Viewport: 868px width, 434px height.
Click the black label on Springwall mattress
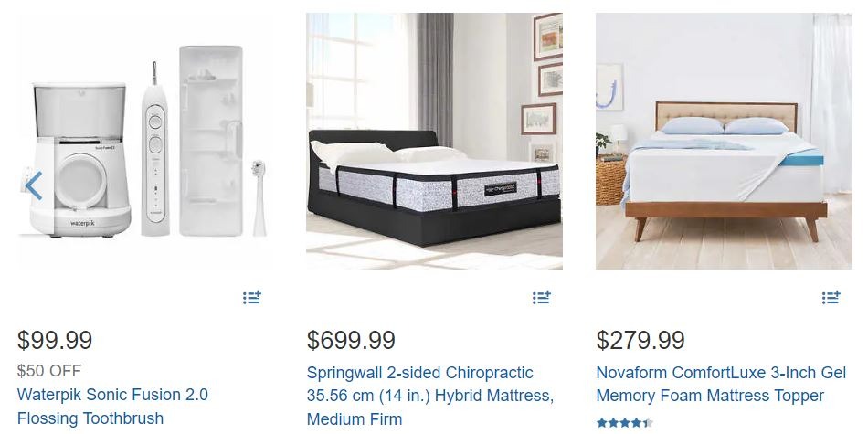501,189
